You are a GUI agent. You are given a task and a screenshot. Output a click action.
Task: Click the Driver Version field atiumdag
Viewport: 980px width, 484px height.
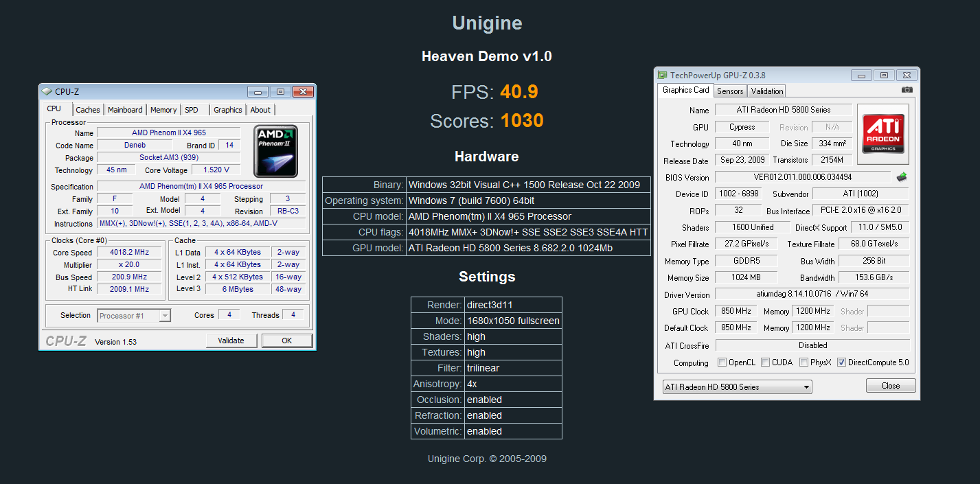pyautogui.click(x=812, y=295)
